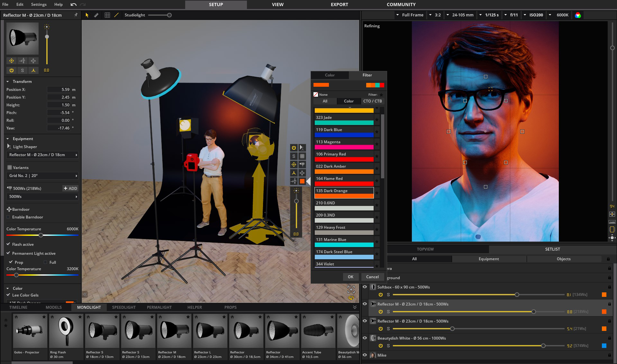Click the tripod icon in floating toolbar
Screen dimensions: 617x364
(294, 173)
